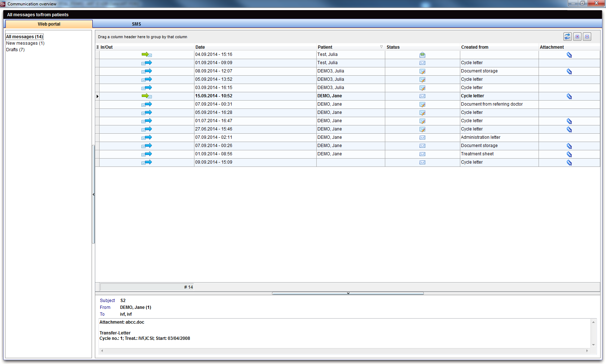Sort by the Created from column header
Screen dimensions: 606x364
[x=499, y=47]
